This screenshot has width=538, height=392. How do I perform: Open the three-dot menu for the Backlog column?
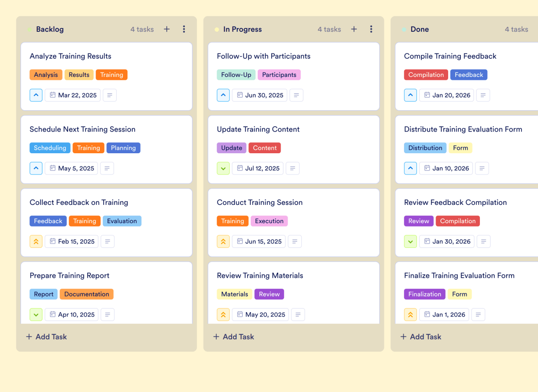tap(184, 29)
